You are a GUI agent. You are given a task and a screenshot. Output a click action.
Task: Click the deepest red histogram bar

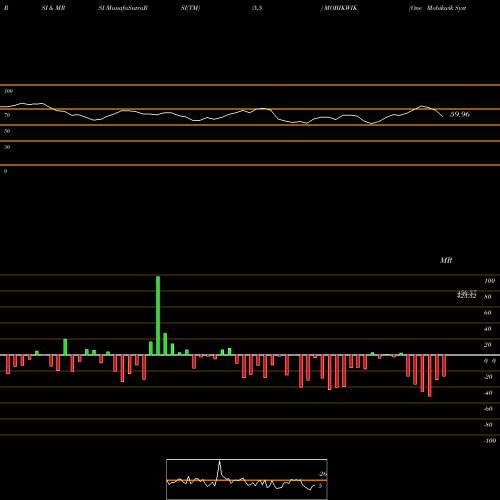pyautogui.click(x=429, y=376)
